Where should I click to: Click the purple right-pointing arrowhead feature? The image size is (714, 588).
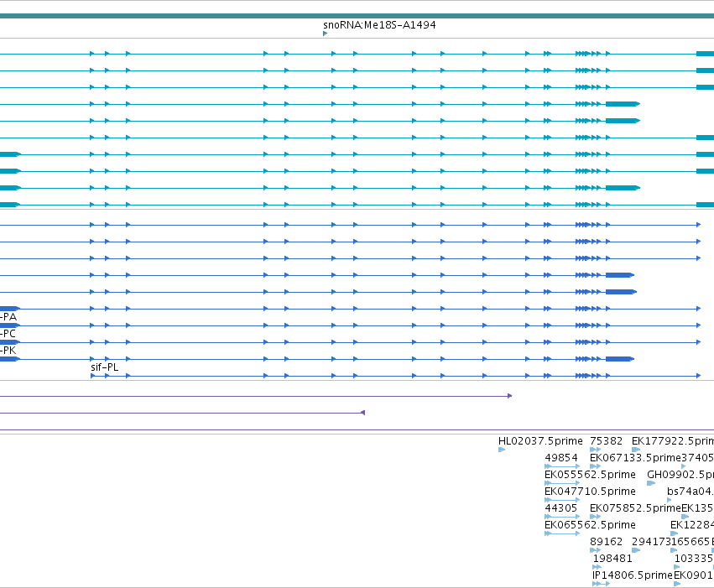point(509,396)
